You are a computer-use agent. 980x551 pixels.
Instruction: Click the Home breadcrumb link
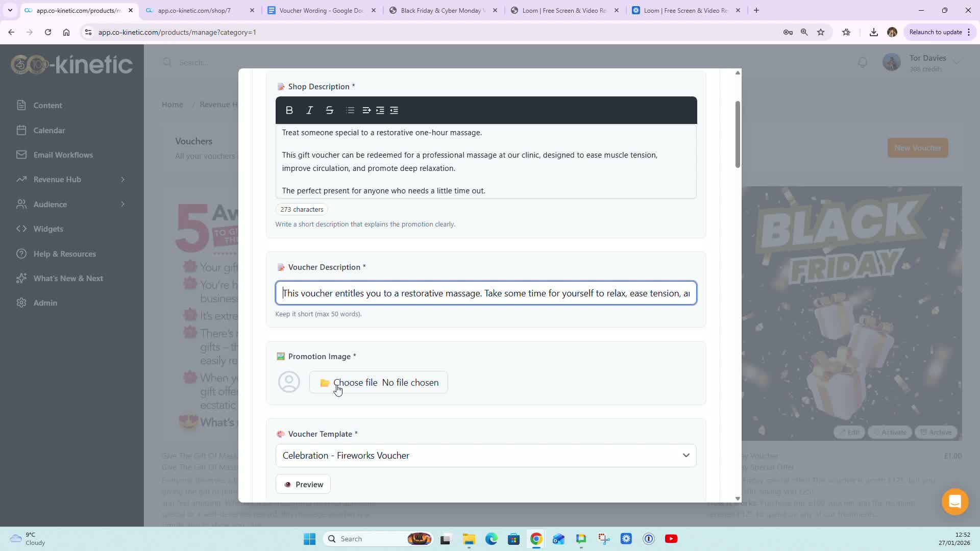point(173,105)
